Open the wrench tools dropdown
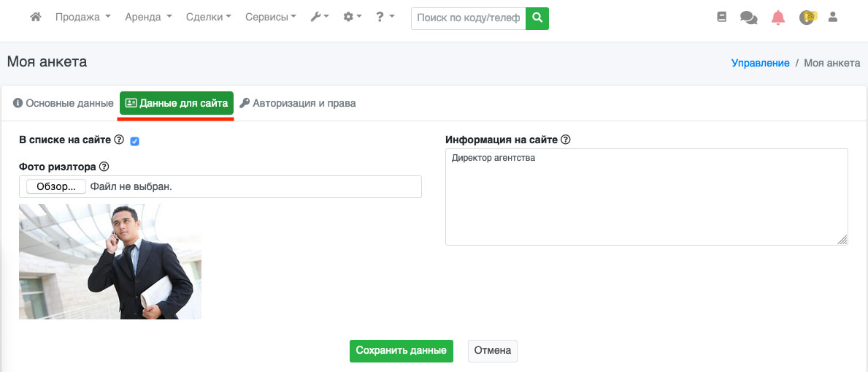Viewport: 868px width, 372px height. pos(319,17)
